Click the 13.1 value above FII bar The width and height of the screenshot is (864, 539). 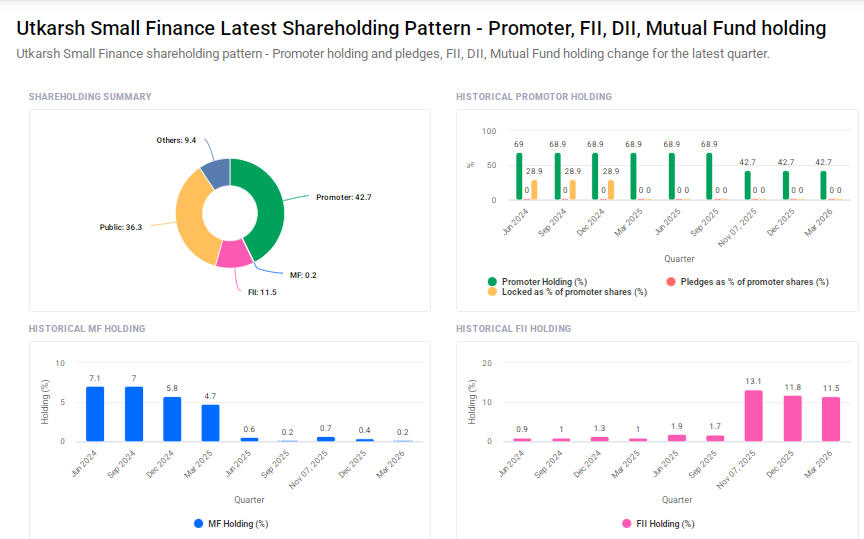(x=753, y=381)
